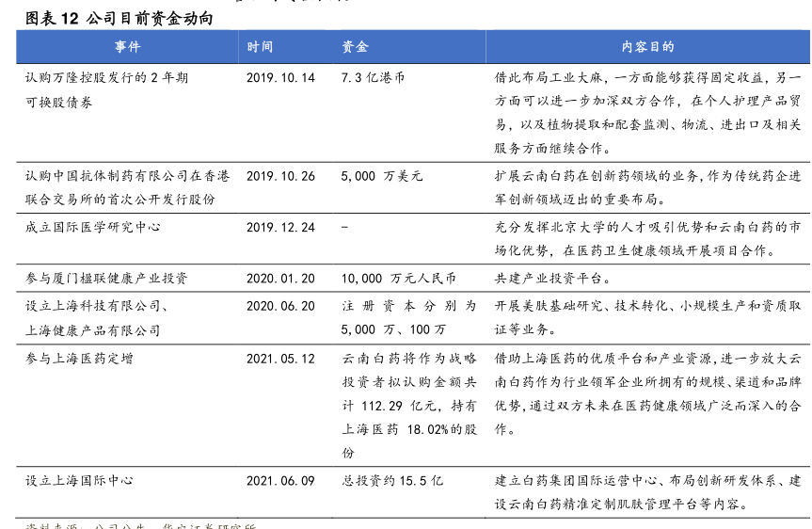Click the amount 5,000 万美元
The height and width of the screenshot is (529, 812).
382,176
